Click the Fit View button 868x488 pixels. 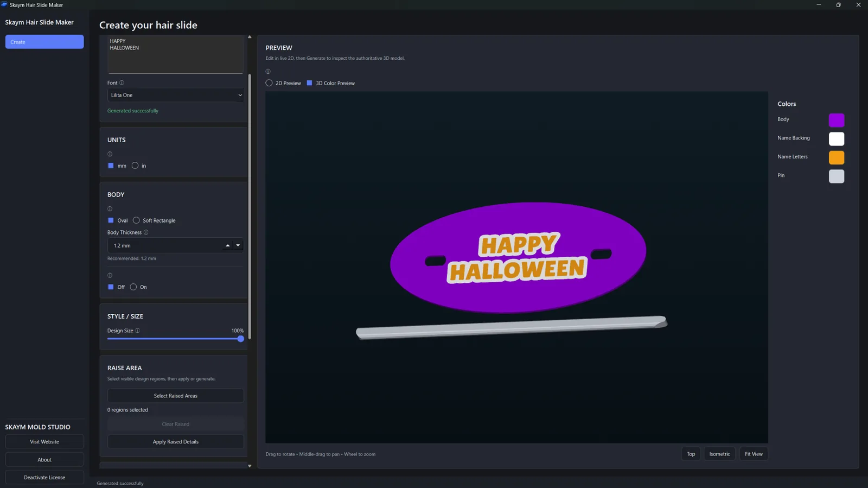pyautogui.click(x=754, y=454)
